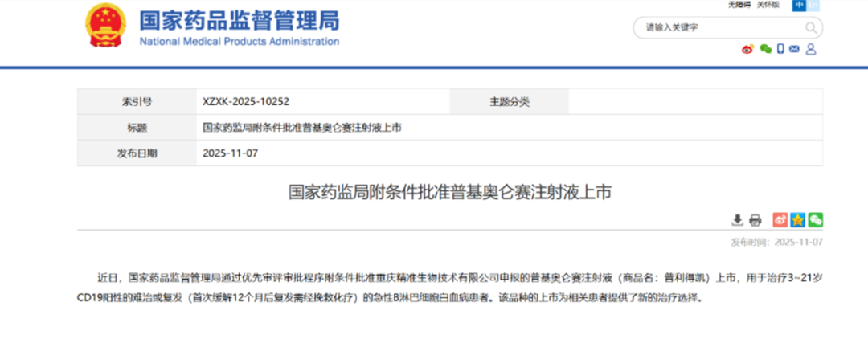Click the 无障碍 accessibility link
This screenshot has width=868, height=339.
coord(739,5)
